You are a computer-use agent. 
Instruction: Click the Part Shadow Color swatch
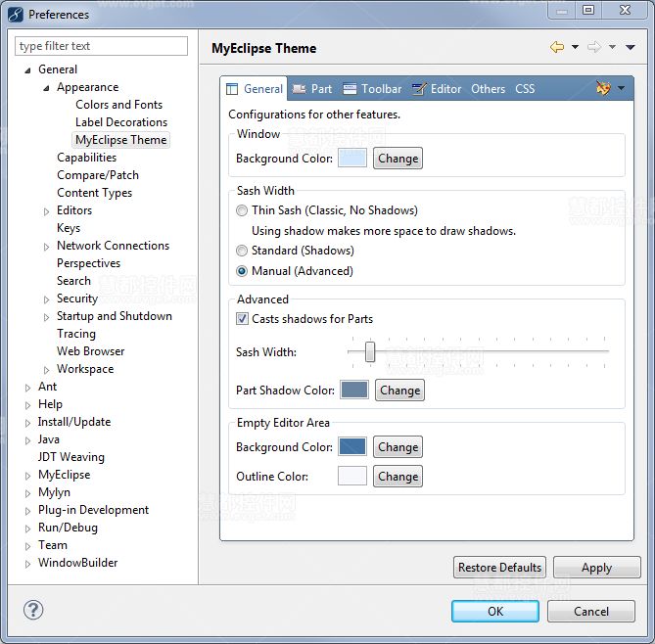(x=354, y=390)
